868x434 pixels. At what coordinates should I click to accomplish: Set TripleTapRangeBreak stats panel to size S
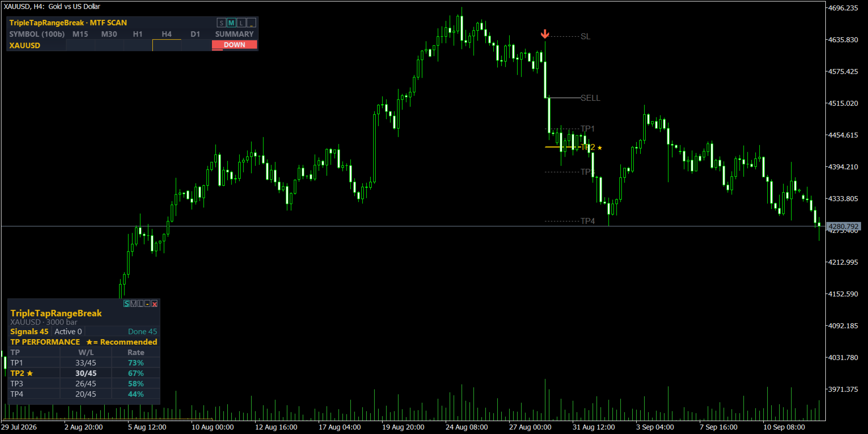(x=127, y=303)
